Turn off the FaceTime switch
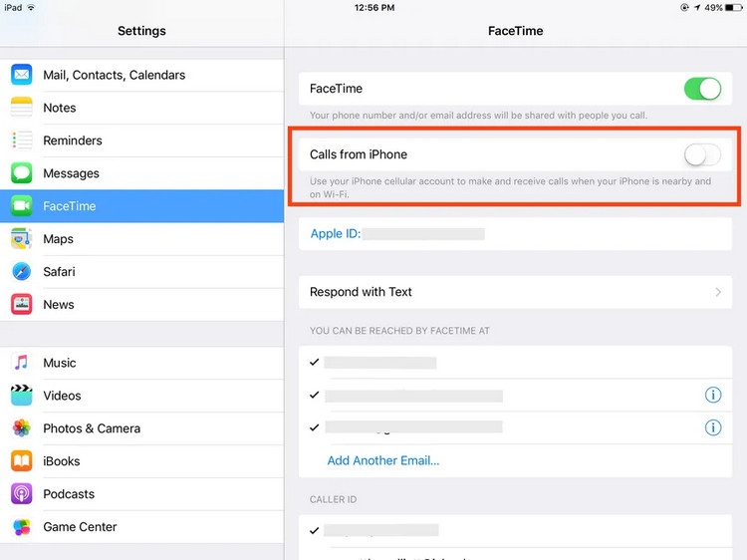The width and height of the screenshot is (747, 560). click(702, 89)
